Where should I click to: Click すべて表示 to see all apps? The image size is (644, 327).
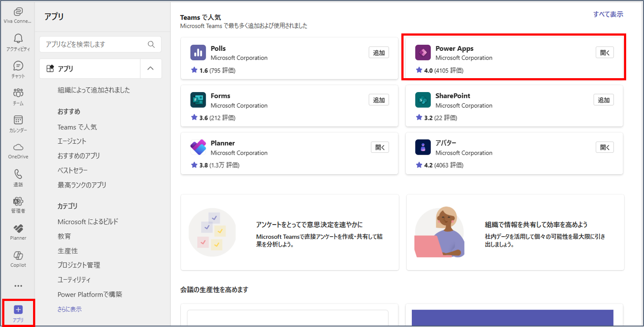coord(608,14)
